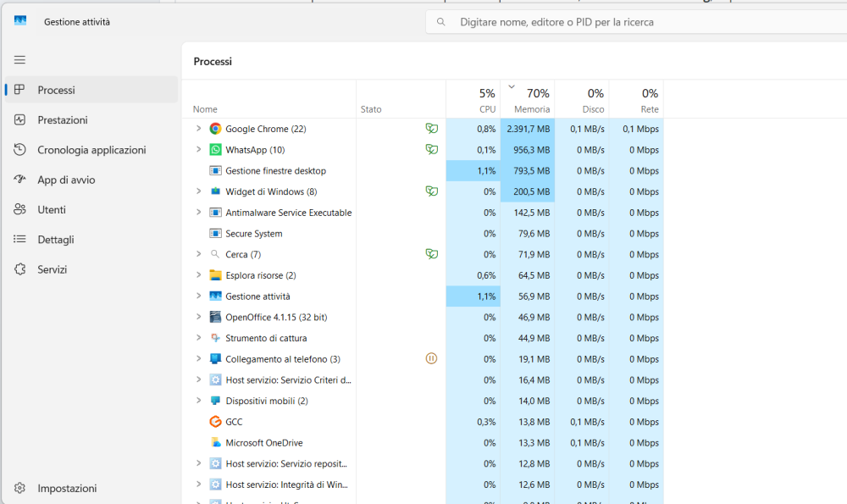847x504 pixels.
Task: Click efficiency mode leaf icon for WhatsApp
Action: pos(432,149)
